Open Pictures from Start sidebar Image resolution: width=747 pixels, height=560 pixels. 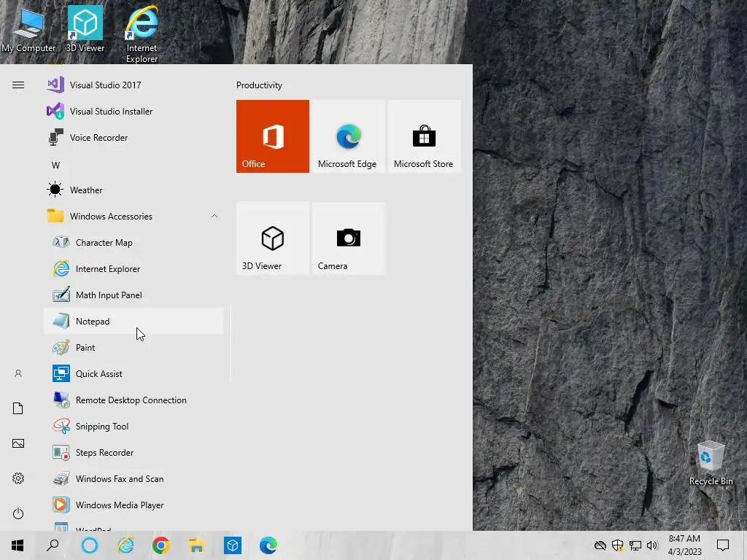coord(18,443)
